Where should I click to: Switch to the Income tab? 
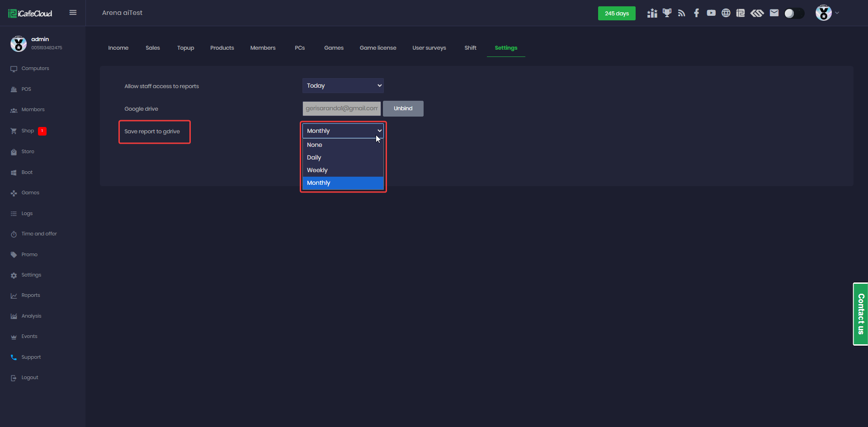(118, 48)
